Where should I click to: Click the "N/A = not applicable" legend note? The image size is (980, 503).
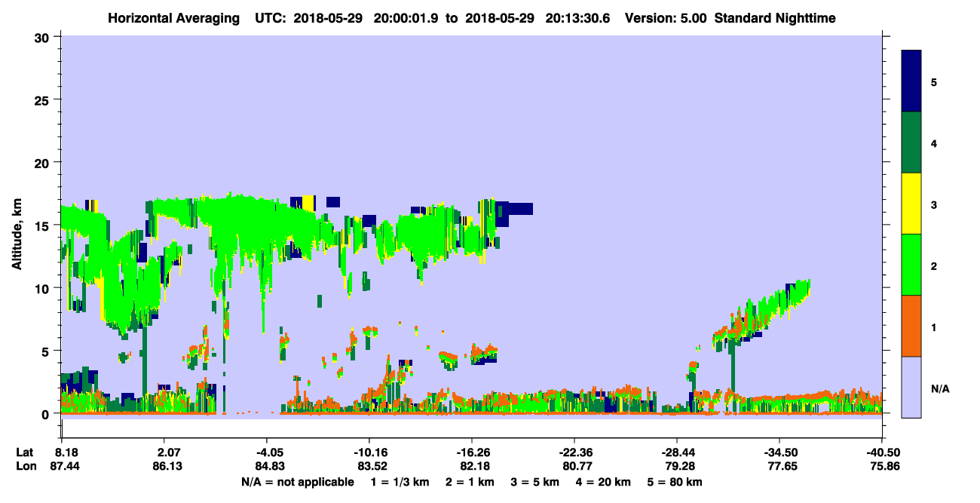tap(297, 482)
